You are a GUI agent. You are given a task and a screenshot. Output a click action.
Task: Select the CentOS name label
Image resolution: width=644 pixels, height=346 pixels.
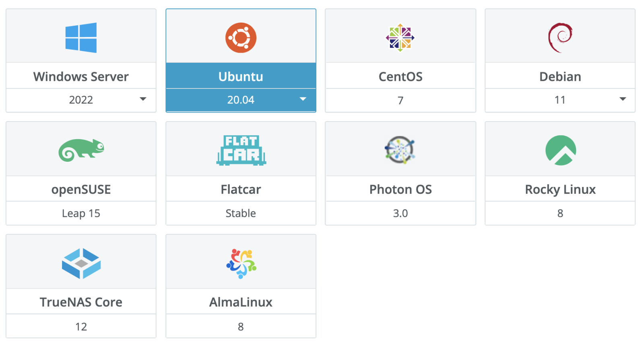tap(400, 76)
